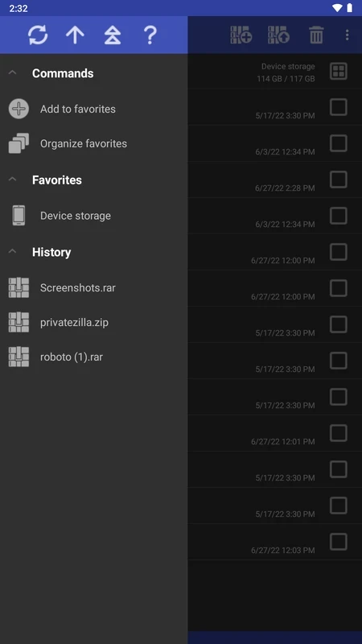Select Organize favorites command
This screenshot has height=644, width=362.
tap(94, 144)
